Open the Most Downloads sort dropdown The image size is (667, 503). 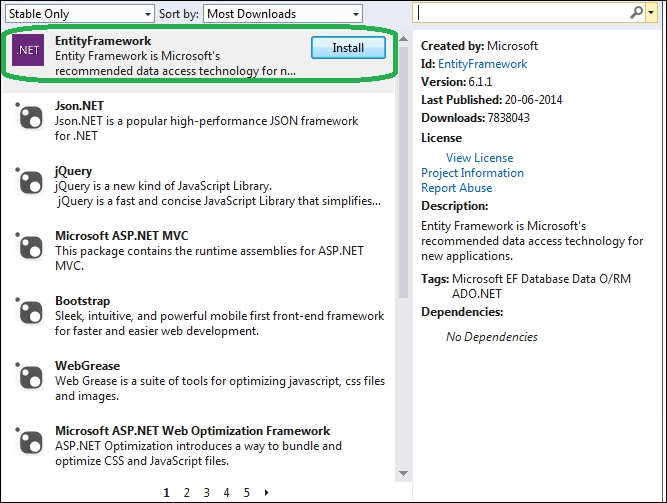tap(283, 14)
